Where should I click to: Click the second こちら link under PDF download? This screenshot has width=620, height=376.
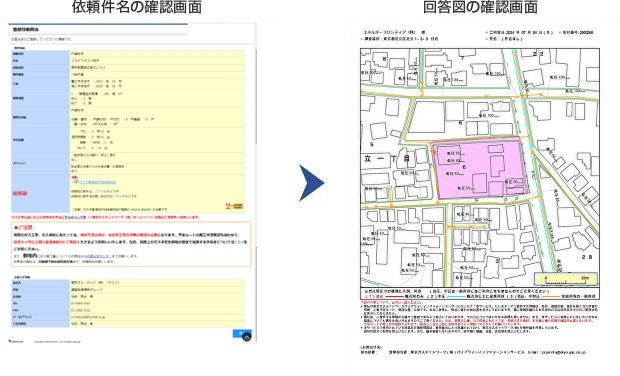click(118, 196)
